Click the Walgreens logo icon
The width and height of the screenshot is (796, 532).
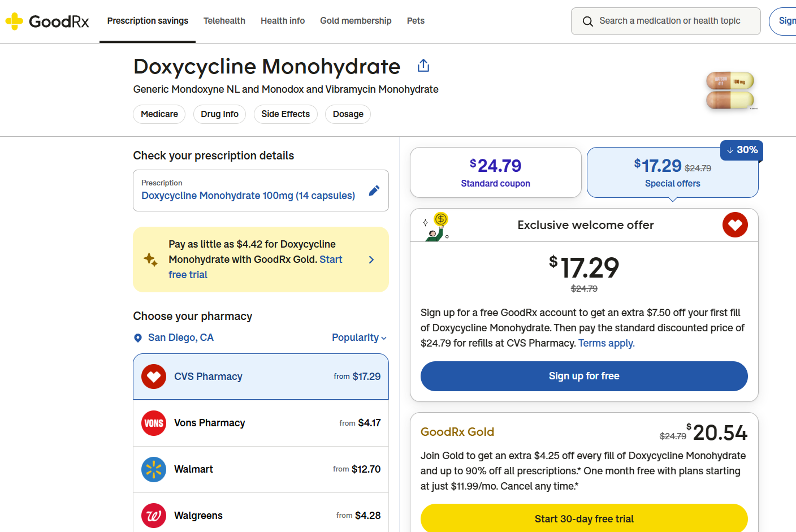tap(154, 516)
